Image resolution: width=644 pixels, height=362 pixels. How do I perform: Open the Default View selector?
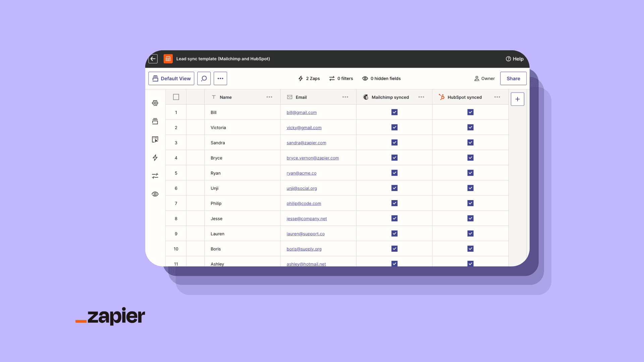point(171,78)
